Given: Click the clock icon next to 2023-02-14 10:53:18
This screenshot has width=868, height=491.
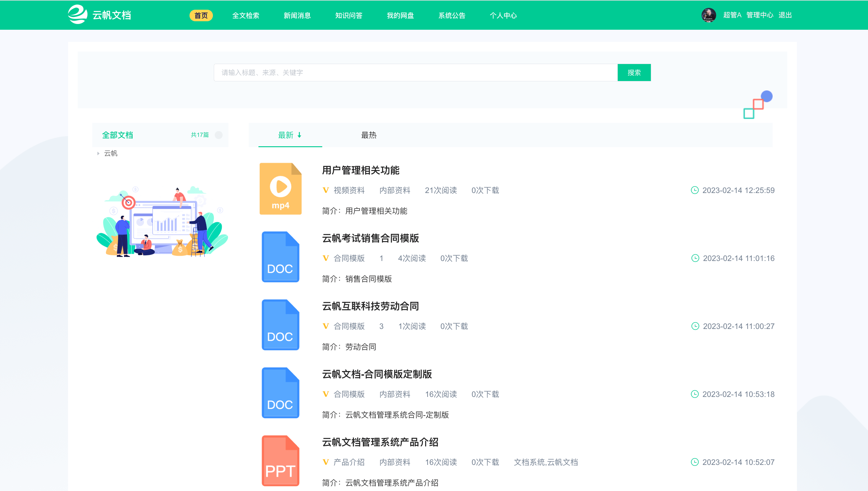Looking at the screenshot, I should click(695, 394).
